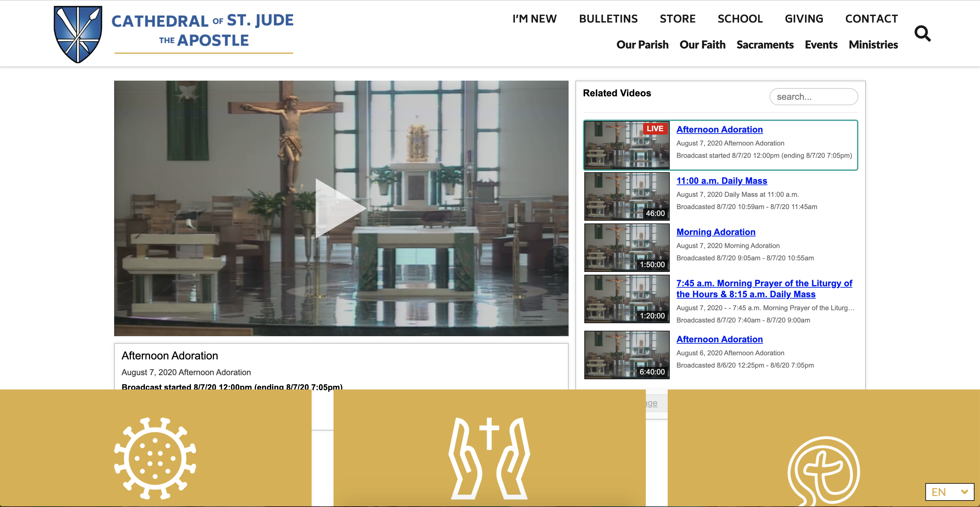Open the 7:45 a.m. Morning Prayer video link

click(x=764, y=288)
